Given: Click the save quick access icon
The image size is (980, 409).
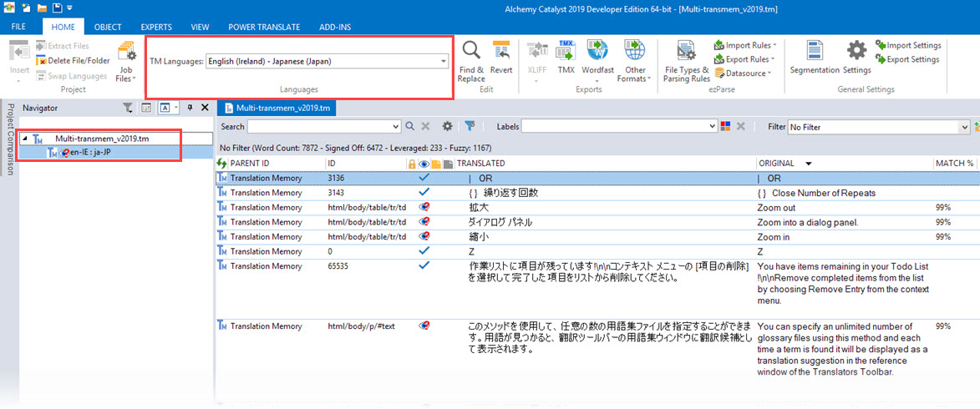Looking at the screenshot, I should (57, 8).
